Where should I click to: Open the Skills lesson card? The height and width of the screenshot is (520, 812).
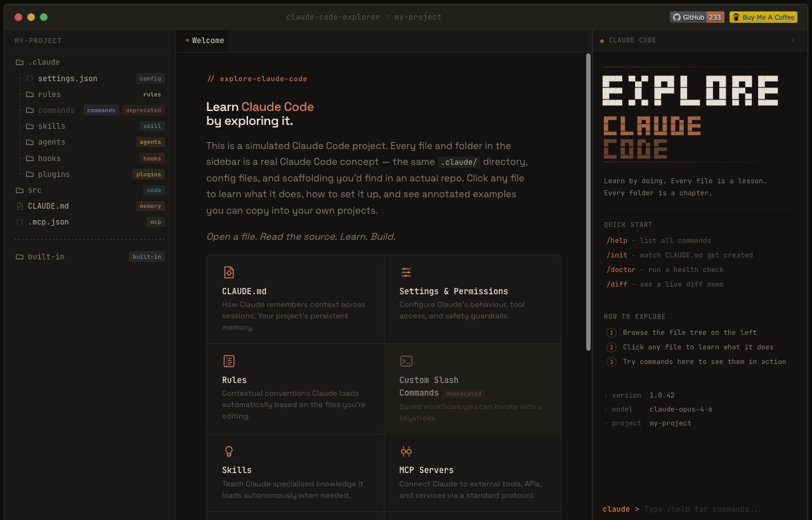[295, 473]
